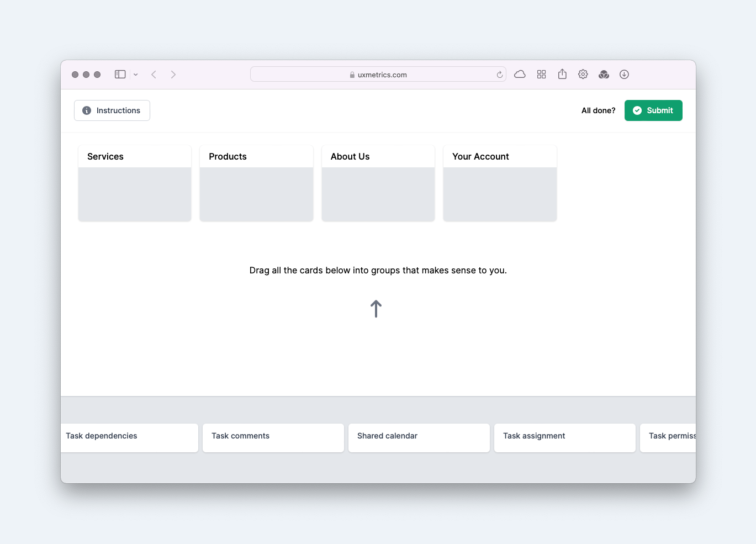The image size is (756, 544).
Task: Focus the uxmetrics.com address bar
Action: coord(378,75)
